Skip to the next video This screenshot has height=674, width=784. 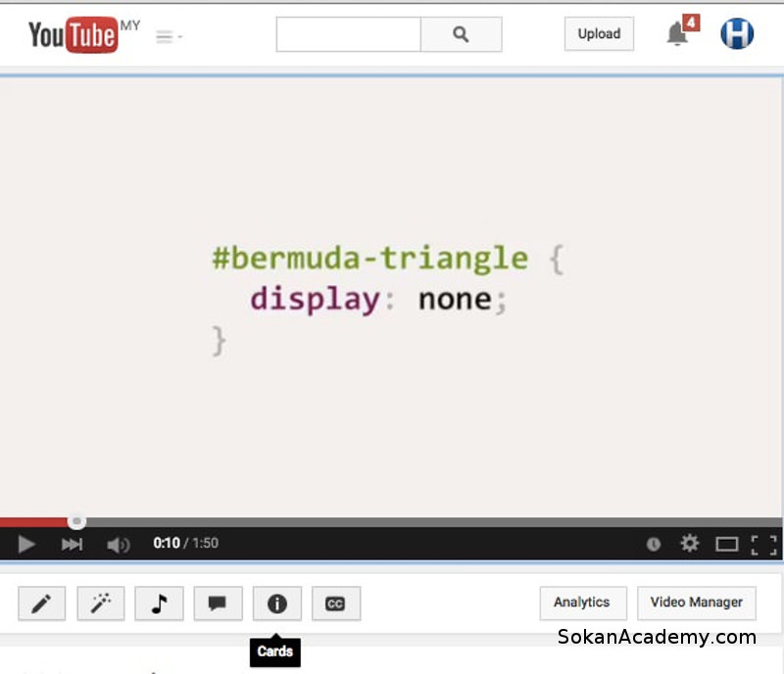point(73,544)
